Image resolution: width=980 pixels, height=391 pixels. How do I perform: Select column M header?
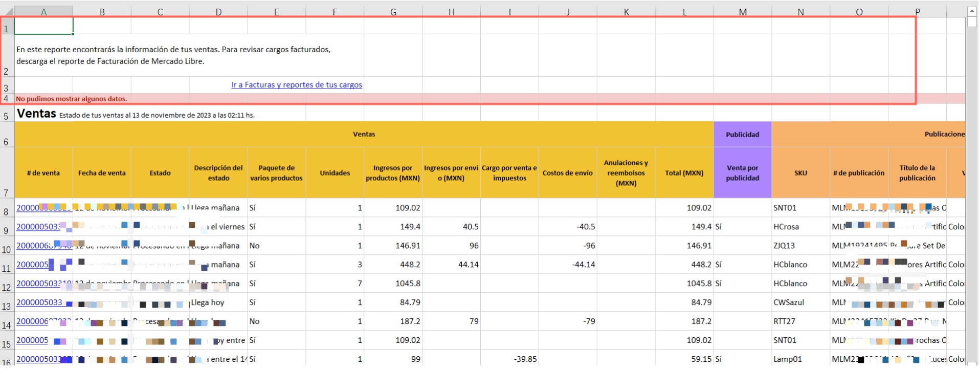click(x=742, y=12)
